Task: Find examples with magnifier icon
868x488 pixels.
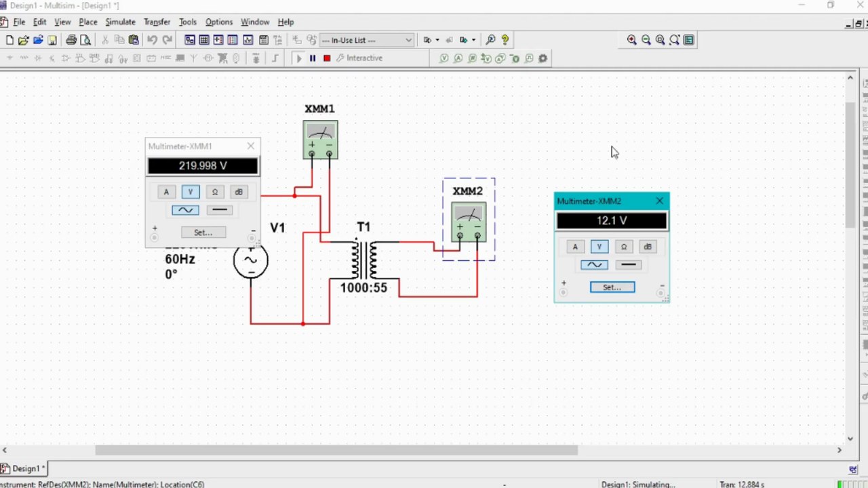Action: [x=491, y=40]
